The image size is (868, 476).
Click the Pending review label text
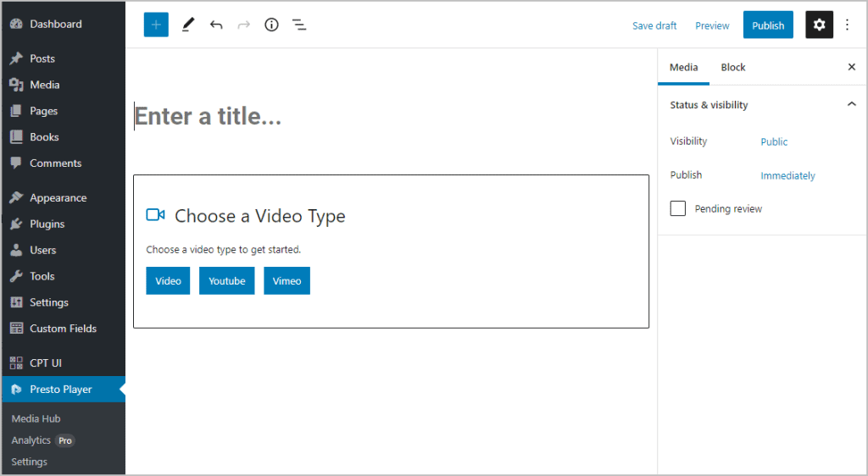728,208
